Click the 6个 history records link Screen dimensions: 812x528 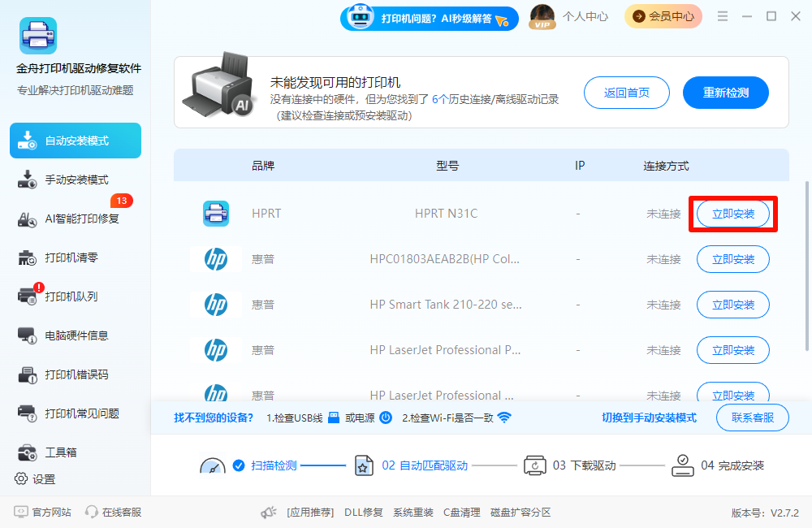(439, 99)
